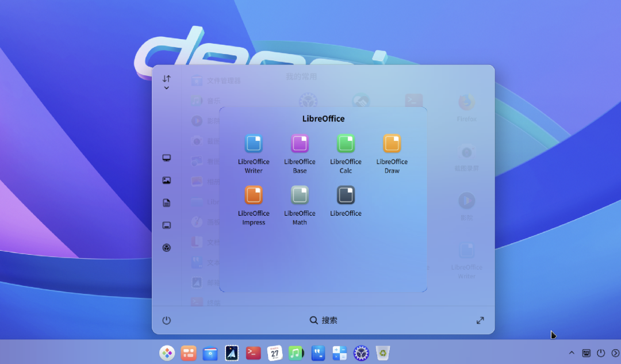Viewport: 621px width, 364px height.
Task: Open the Calendar showing 27 in the dock
Action: [274, 353]
